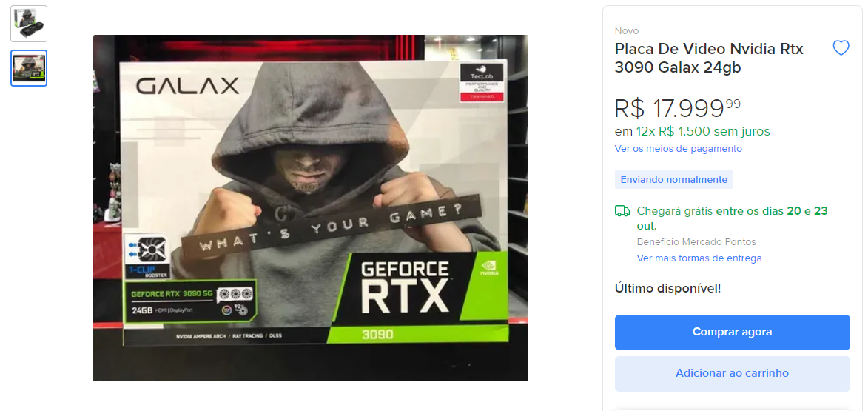This screenshot has width=868, height=411.
Task: Click the R$ 17.999 price
Action: 678,108
